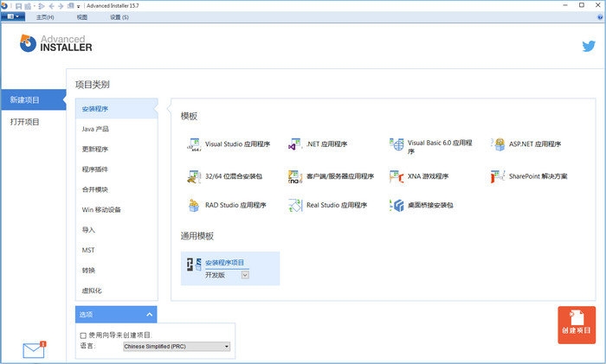
Task: Click the .NET 应用程序 template icon
Action: (x=295, y=144)
